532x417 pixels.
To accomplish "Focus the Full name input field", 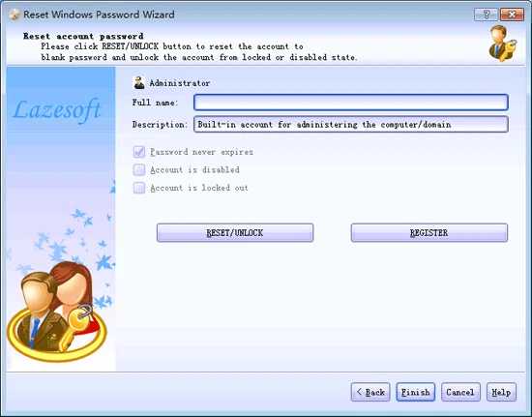I will coord(351,103).
